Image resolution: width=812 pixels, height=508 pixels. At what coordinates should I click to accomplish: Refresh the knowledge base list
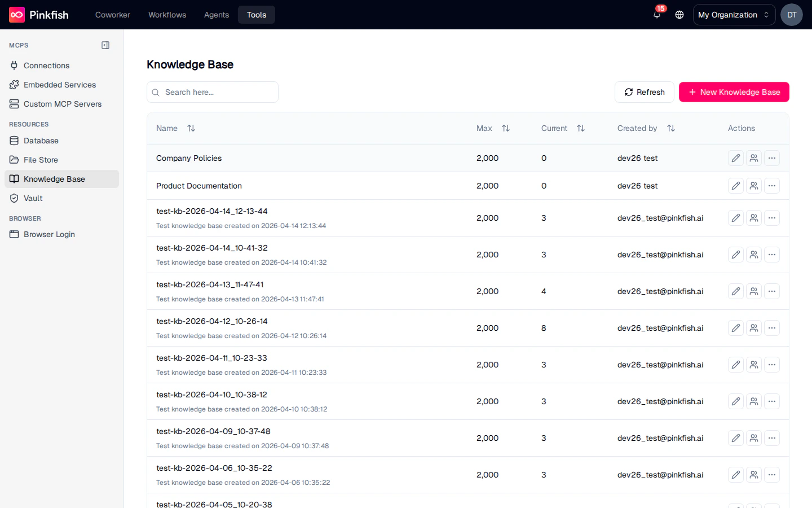point(644,92)
